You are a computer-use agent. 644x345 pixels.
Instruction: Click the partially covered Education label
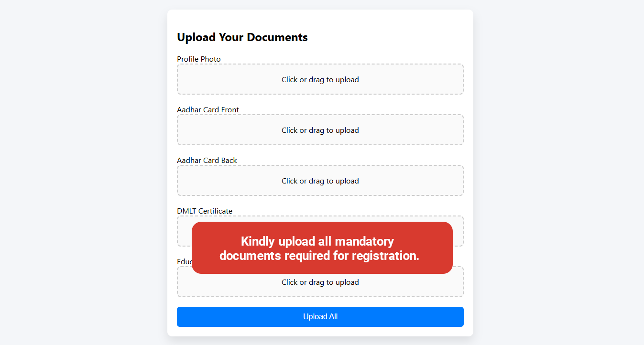click(x=184, y=262)
